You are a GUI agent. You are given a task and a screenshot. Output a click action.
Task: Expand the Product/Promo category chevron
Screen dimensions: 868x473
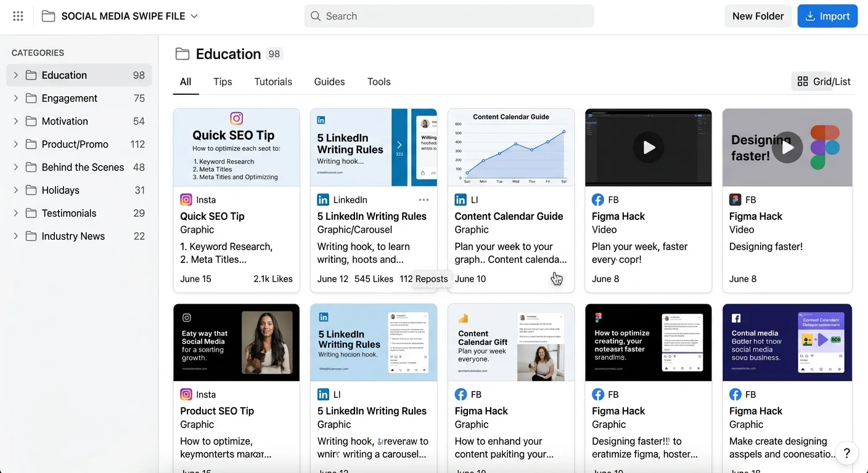pos(16,144)
